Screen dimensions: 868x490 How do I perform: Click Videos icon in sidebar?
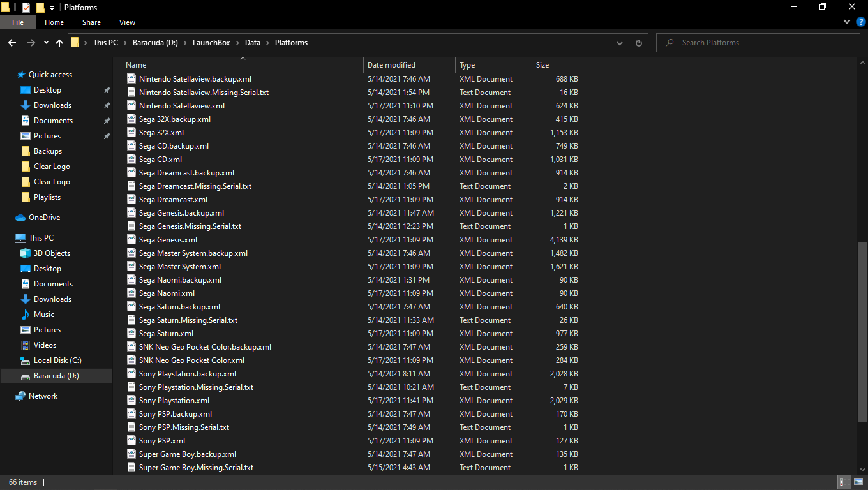(26, 345)
